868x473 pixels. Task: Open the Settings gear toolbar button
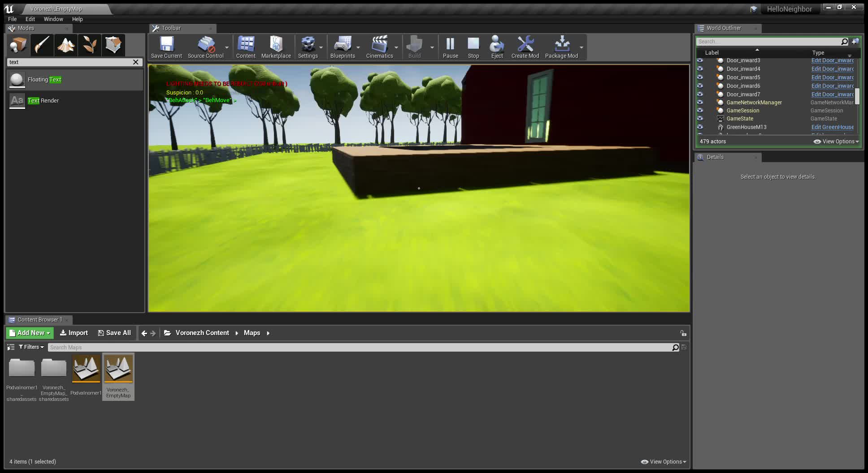coord(308,47)
